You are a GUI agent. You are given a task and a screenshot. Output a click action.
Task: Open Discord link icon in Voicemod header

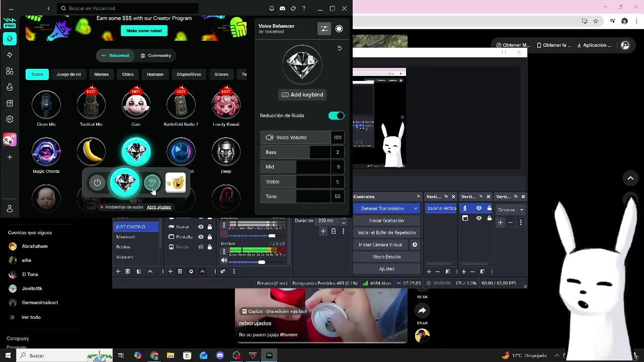pos(282,9)
